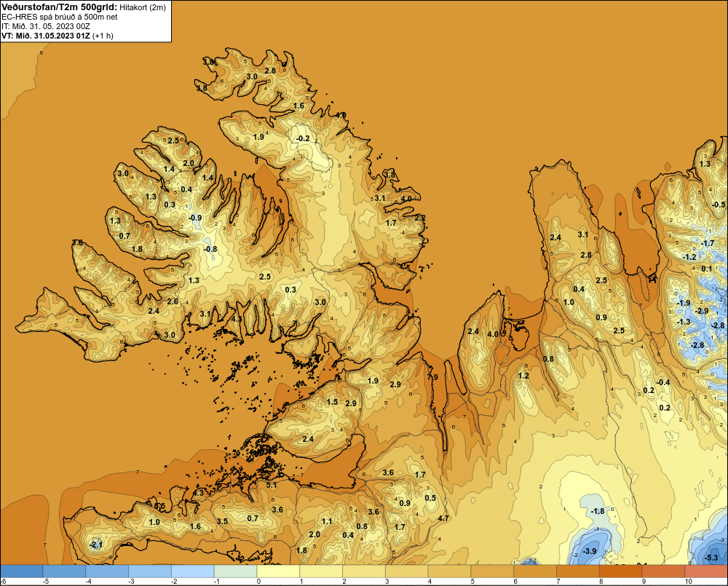
Task: Pick the salmon legend swatch labeled 10
Action: click(x=706, y=571)
